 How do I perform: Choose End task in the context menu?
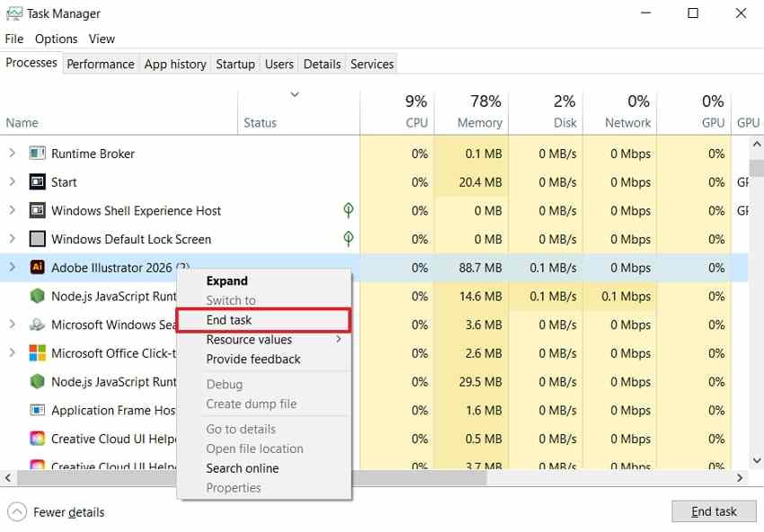pos(263,320)
